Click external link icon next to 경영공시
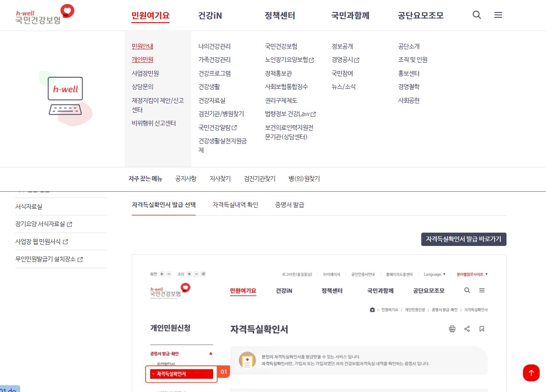 356,60
